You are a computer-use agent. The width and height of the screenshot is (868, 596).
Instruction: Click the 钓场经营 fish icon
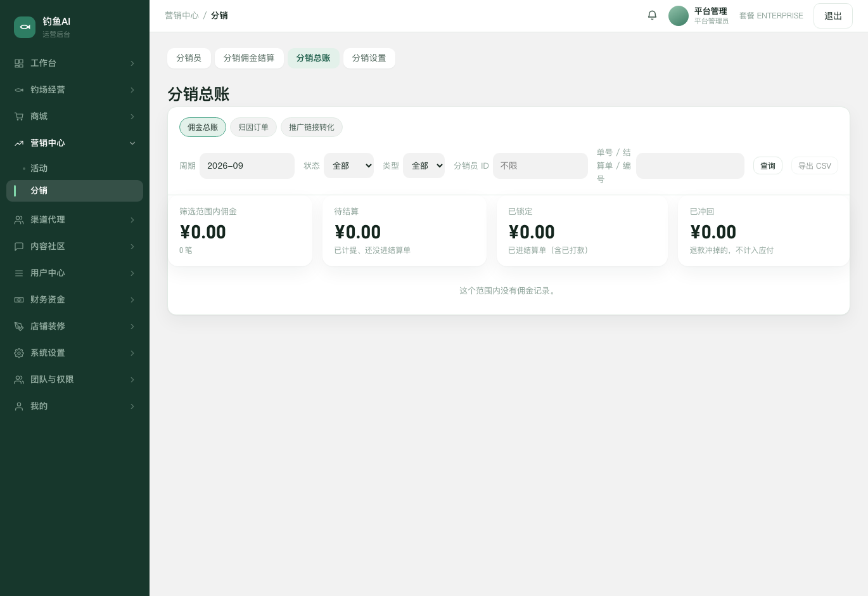[19, 90]
